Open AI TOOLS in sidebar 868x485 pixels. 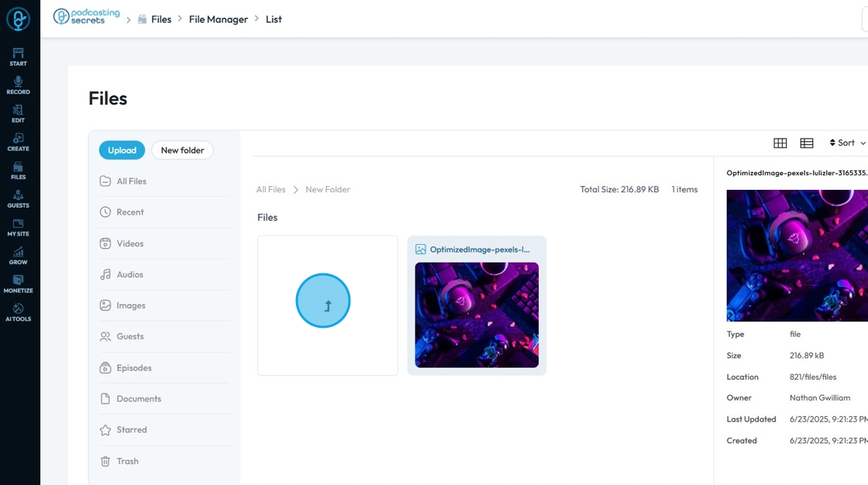(18, 313)
